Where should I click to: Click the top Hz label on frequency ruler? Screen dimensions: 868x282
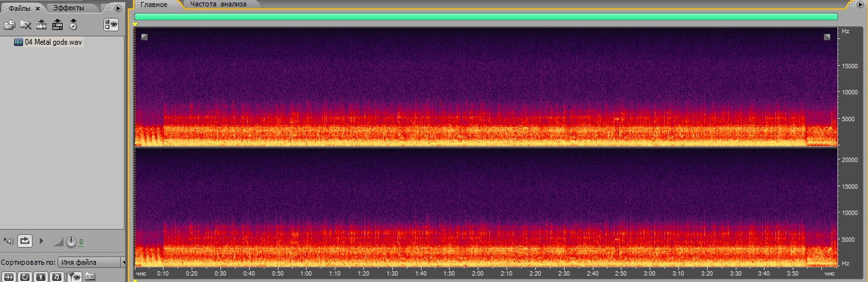[x=846, y=31]
